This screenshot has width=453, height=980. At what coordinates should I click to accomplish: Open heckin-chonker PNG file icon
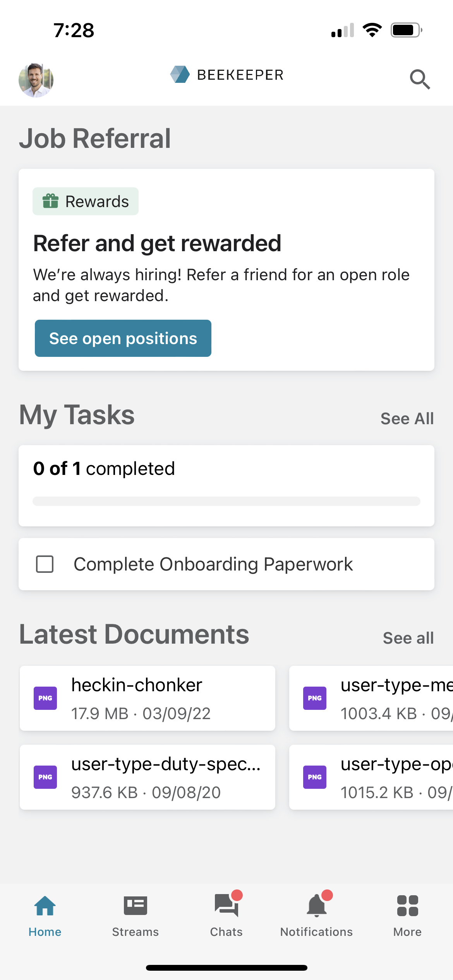(45, 698)
